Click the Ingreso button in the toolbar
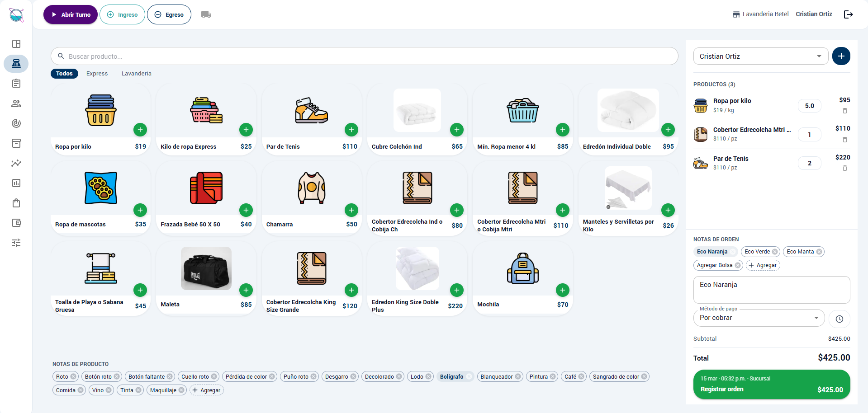This screenshot has width=868, height=413. [122, 14]
